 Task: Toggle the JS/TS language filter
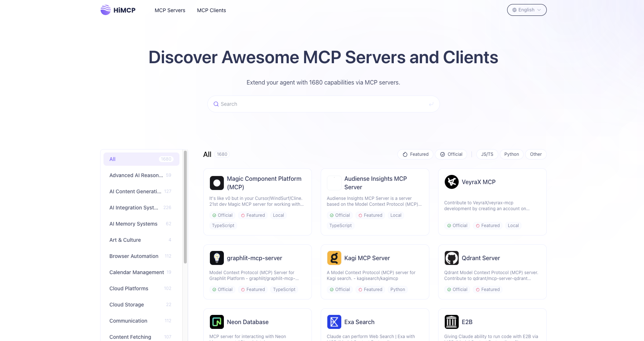coord(487,154)
